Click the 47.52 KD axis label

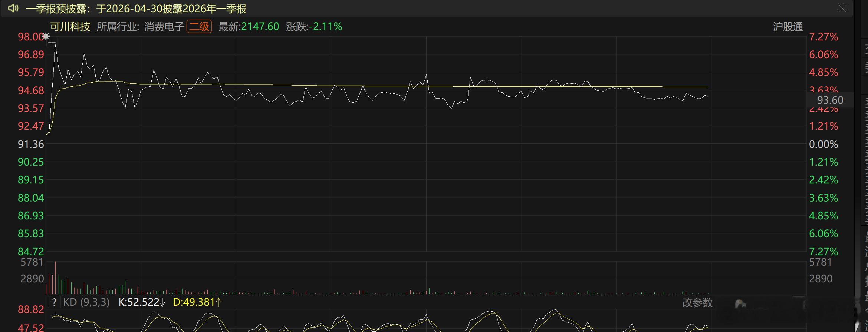click(x=31, y=328)
